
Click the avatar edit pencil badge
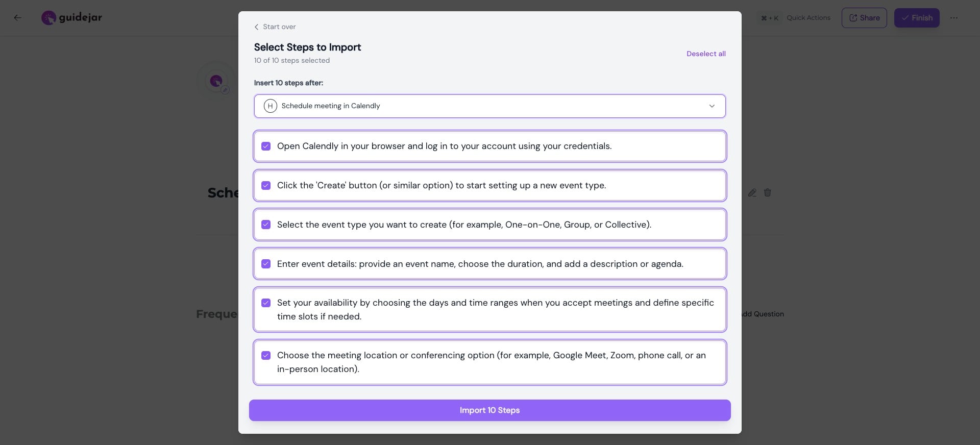pos(225,90)
